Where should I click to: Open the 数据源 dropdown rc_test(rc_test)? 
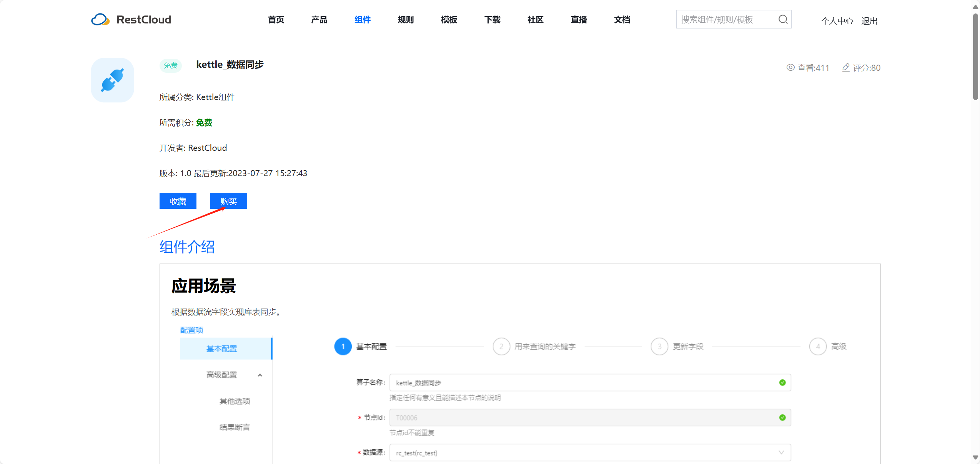pyautogui.click(x=590, y=453)
